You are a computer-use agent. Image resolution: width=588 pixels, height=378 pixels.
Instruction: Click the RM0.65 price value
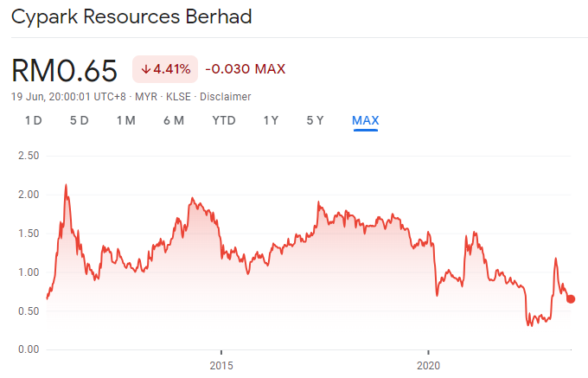pos(66,69)
